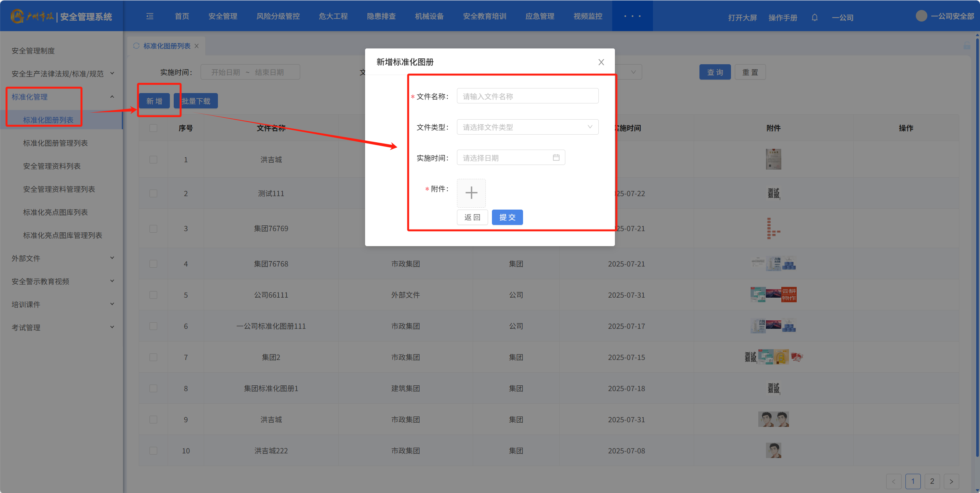Click the user avatar icon
This screenshot has height=493, width=980.
tap(921, 16)
